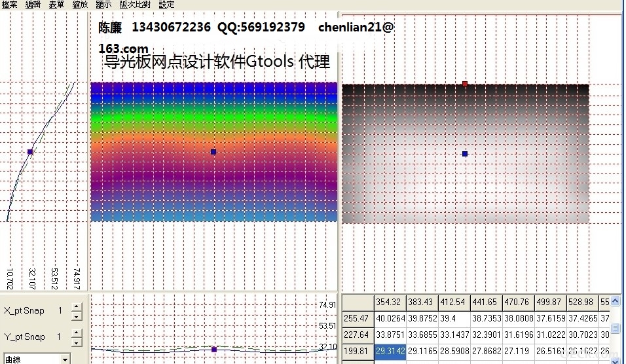This screenshot has height=364, width=626.
Task: Select blue center marker on color map
Action: [213, 152]
